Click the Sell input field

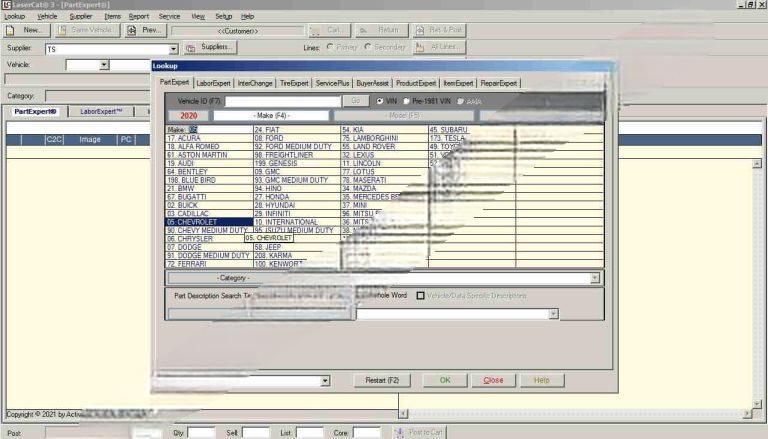[x=256, y=433]
